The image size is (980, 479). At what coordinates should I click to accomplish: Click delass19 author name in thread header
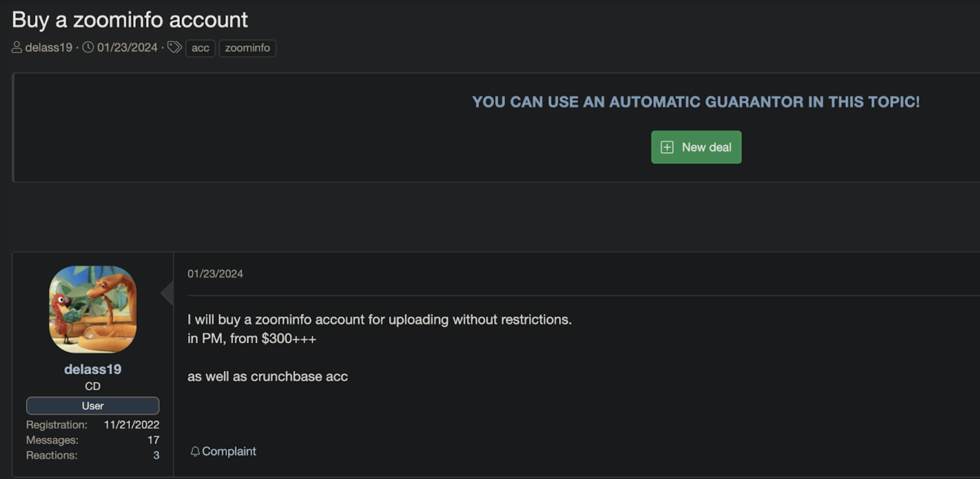pyautogui.click(x=49, y=47)
